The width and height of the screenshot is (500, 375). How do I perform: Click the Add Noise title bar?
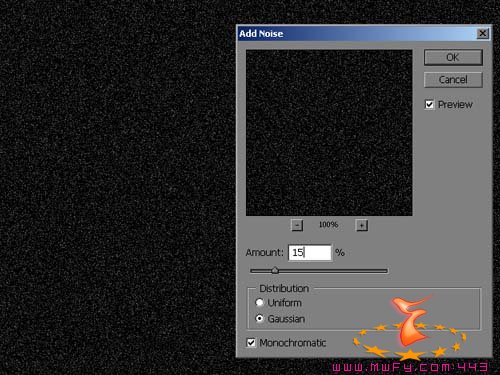pyautogui.click(x=363, y=33)
